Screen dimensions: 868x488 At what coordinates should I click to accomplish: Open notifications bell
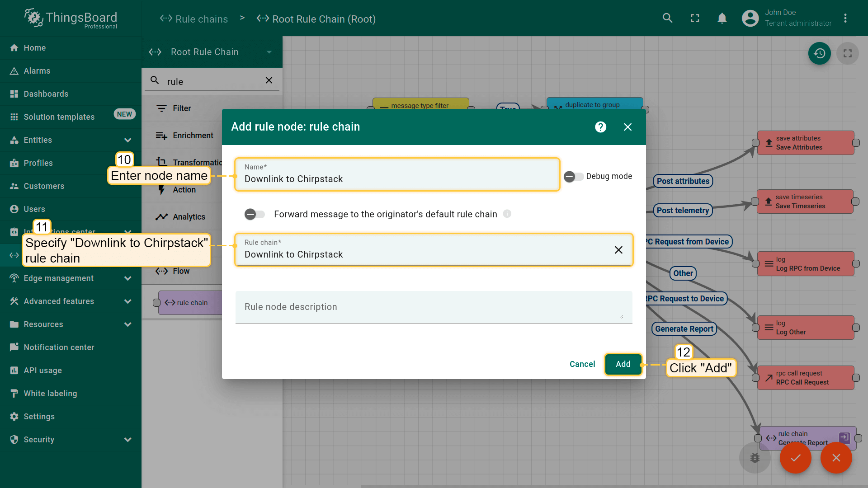[722, 18]
